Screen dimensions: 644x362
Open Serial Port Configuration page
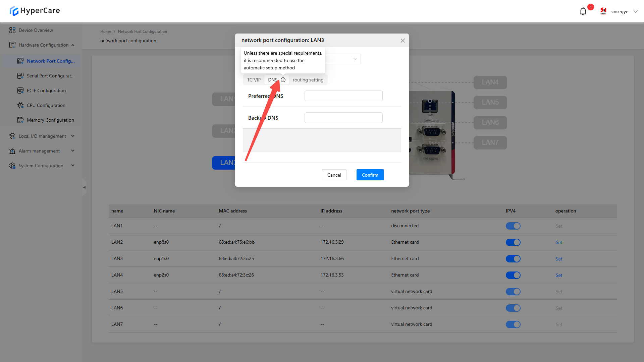50,76
